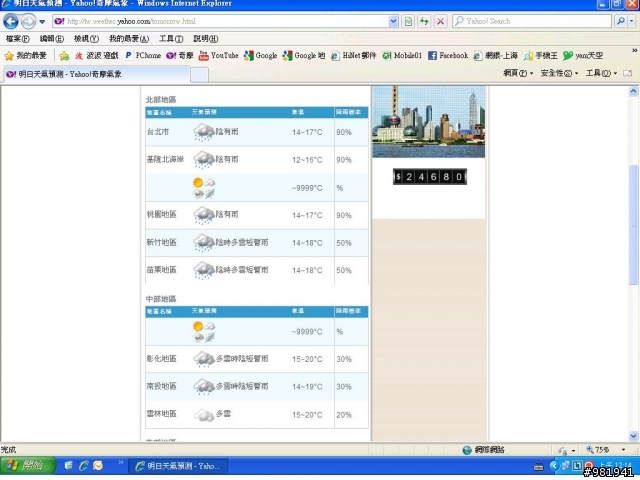The image size is (640, 480).
Task: Open the 網銀-上海 bookmark
Action: click(496, 56)
